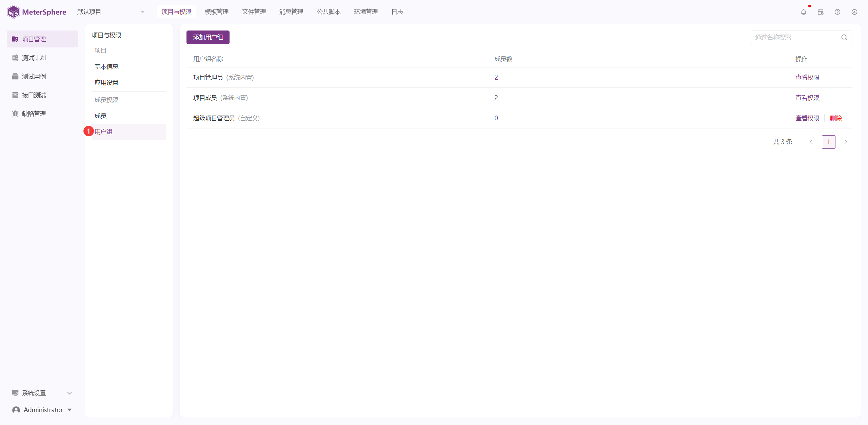Click member count 2 of 项目成员
Image resolution: width=868 pixels, height=425 pixels.
point(496,98)
